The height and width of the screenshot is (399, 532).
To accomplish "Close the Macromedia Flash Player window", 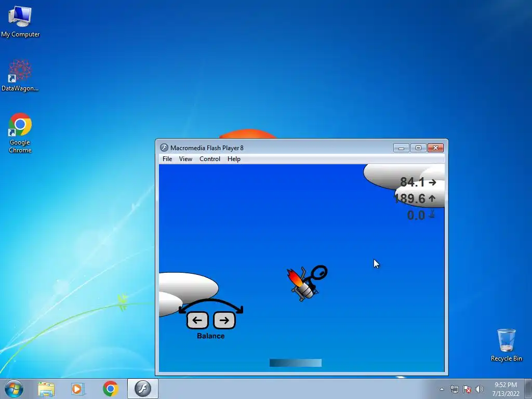I will pyautogui.click(x=436, y=148).
